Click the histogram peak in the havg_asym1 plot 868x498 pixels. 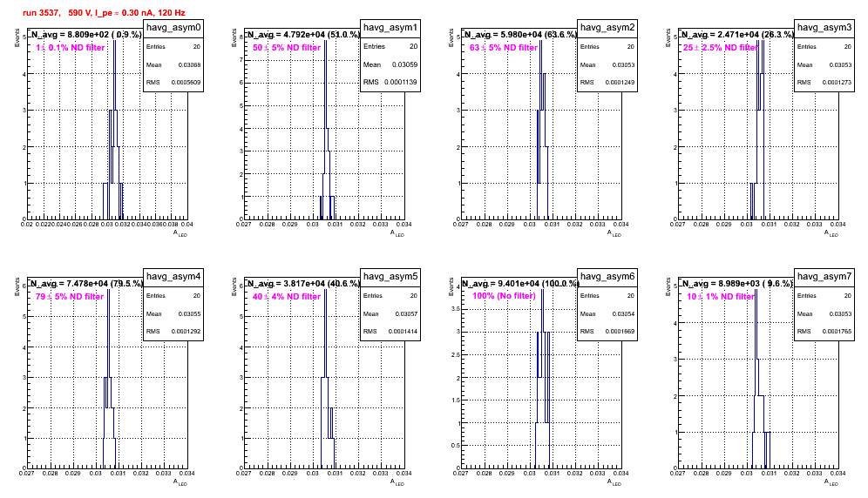pyautogui.click(x=326, y=41)
